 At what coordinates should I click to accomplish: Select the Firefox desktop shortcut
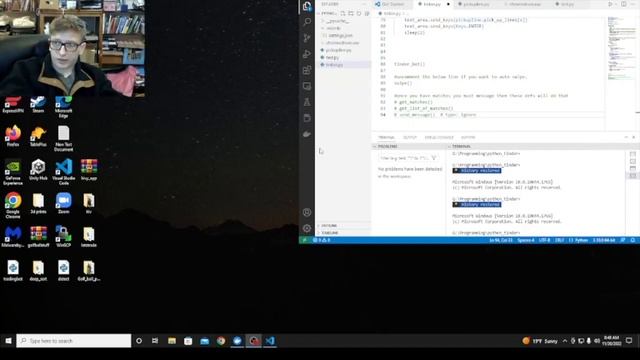13,136
